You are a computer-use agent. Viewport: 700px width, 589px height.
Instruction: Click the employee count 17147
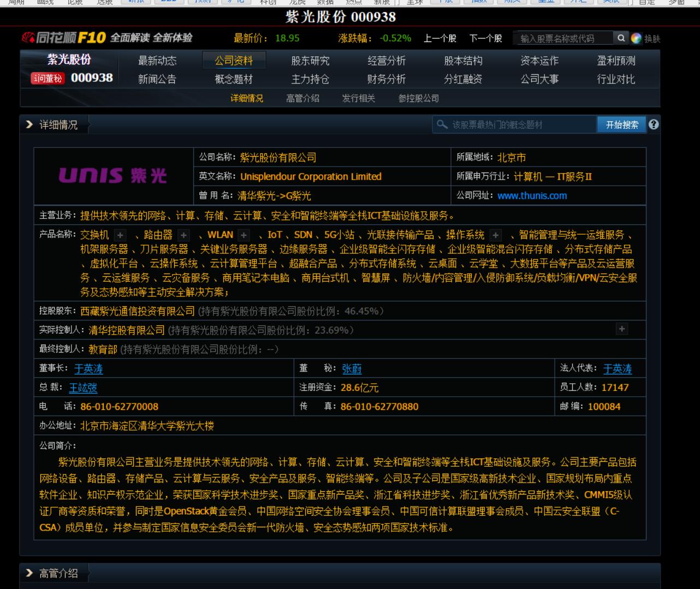pyautogui.click(x=615, y=388)
